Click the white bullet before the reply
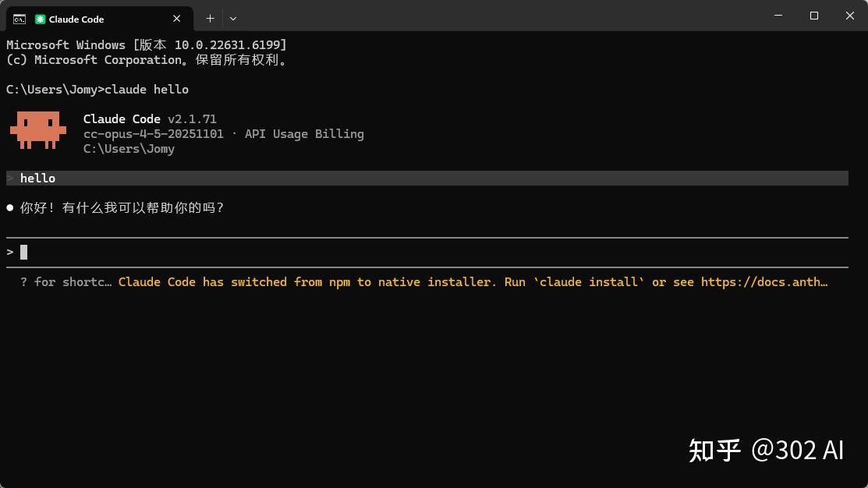 (x=10, y=208)
